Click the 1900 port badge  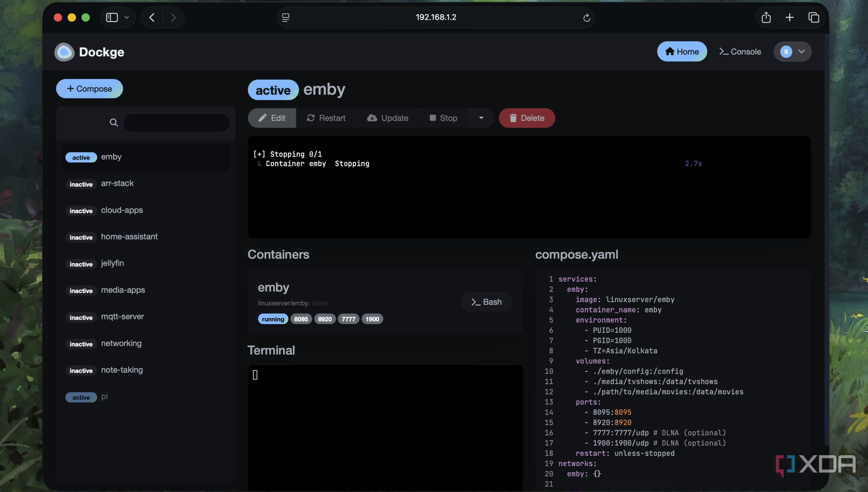372,319
